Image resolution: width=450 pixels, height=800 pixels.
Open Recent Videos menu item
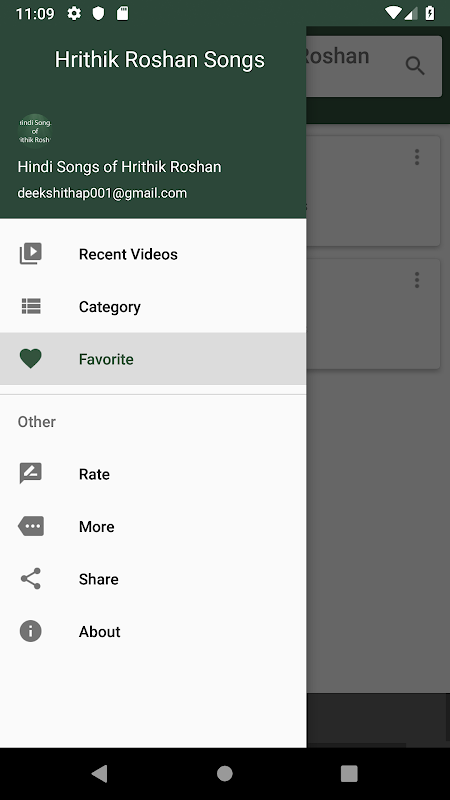(153, 254)
